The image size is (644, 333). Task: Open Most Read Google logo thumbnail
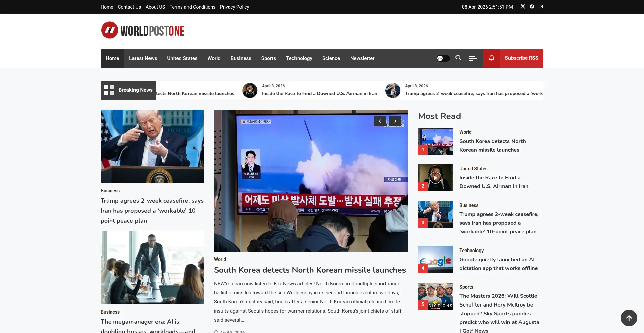[x=435, y=260]
